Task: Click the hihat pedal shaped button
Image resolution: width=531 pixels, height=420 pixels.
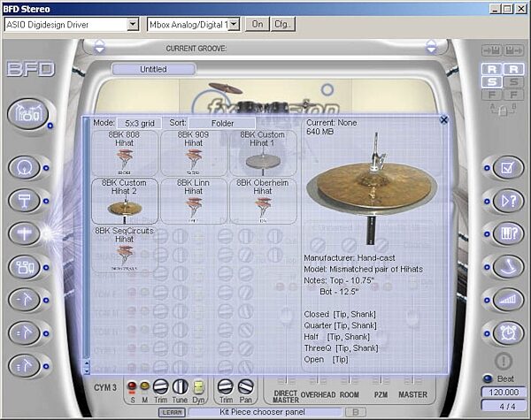Action: [508, 267]
